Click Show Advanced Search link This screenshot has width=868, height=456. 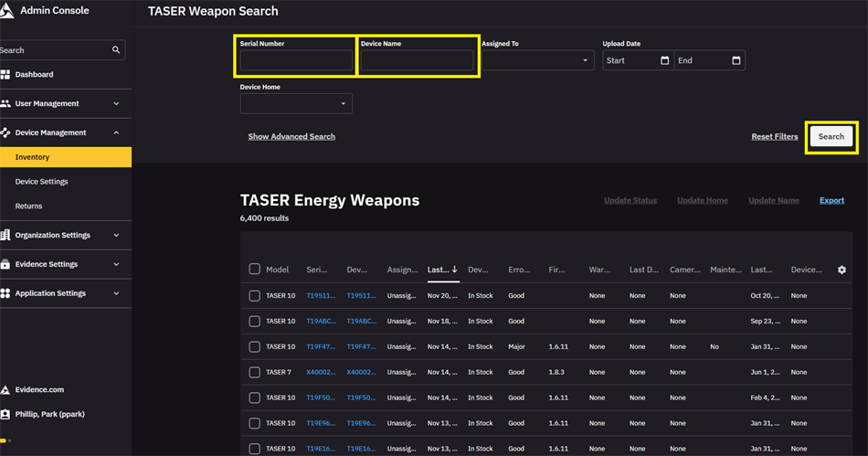(x=291, y=137)
